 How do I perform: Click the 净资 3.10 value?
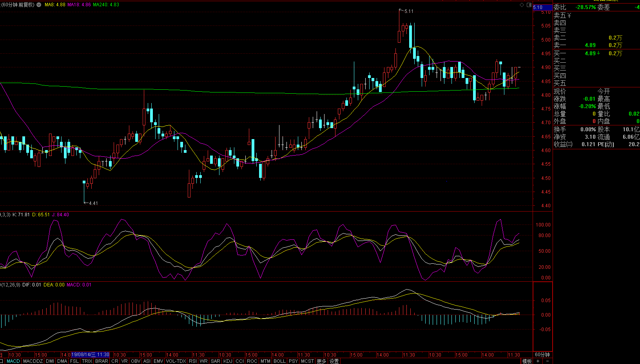(590, 137)
